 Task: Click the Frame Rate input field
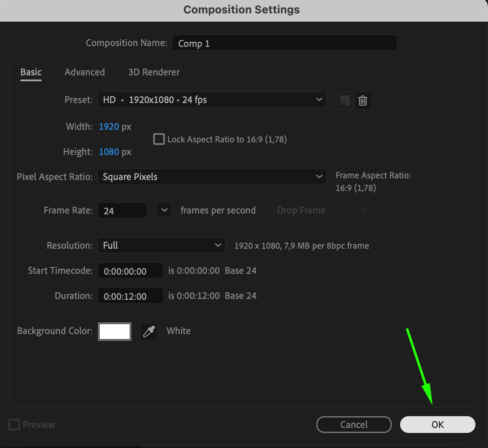[x=122, y=211]
